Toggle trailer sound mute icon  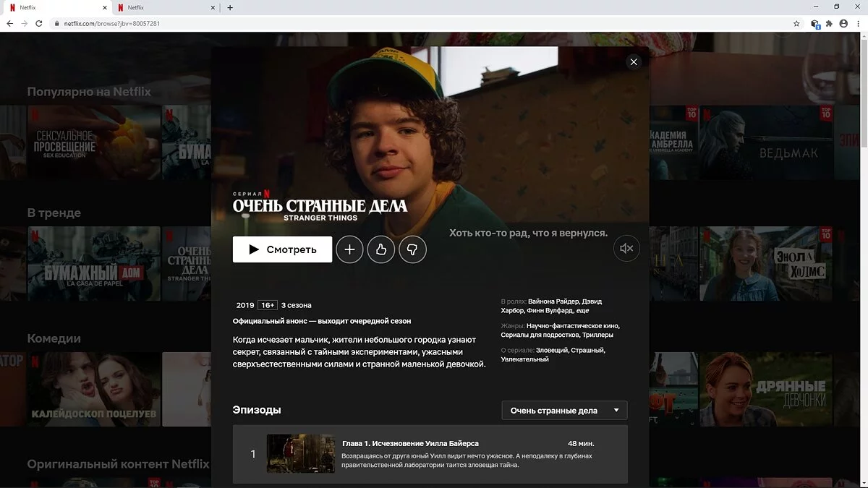tap(626, 249)
